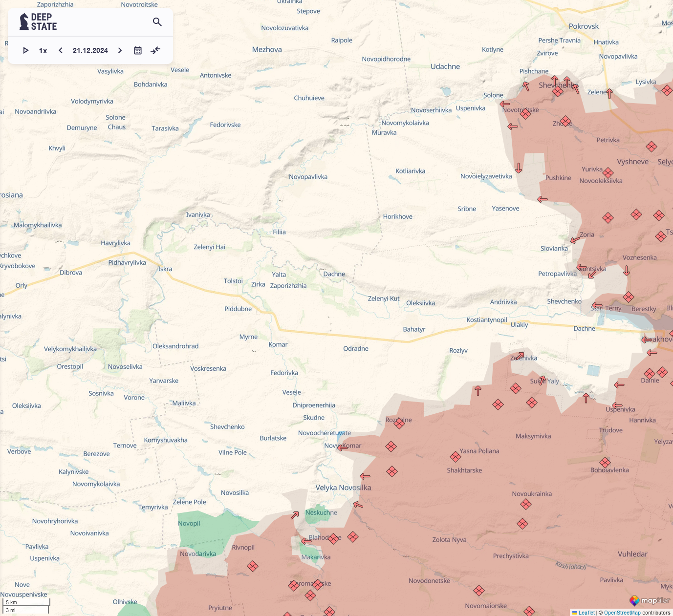Start timeline playback with play button
The width and height of the screenshot is (673, 616).
click(x=26, y=50)
